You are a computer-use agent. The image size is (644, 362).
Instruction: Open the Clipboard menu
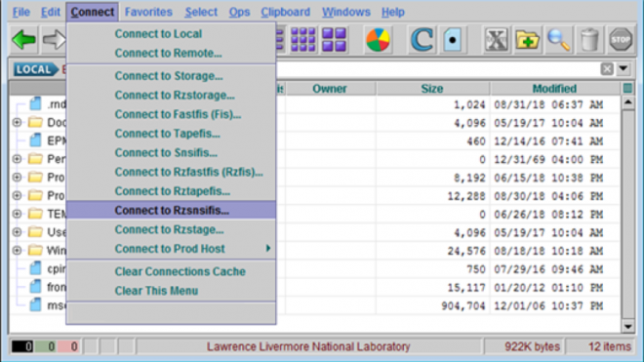click(x=286, y=12)
